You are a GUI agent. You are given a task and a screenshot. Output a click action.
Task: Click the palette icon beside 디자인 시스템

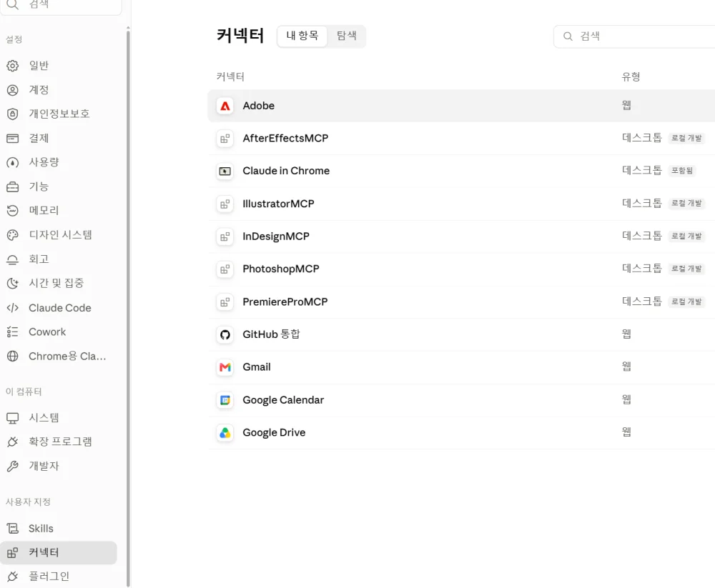tap(13, 235)
